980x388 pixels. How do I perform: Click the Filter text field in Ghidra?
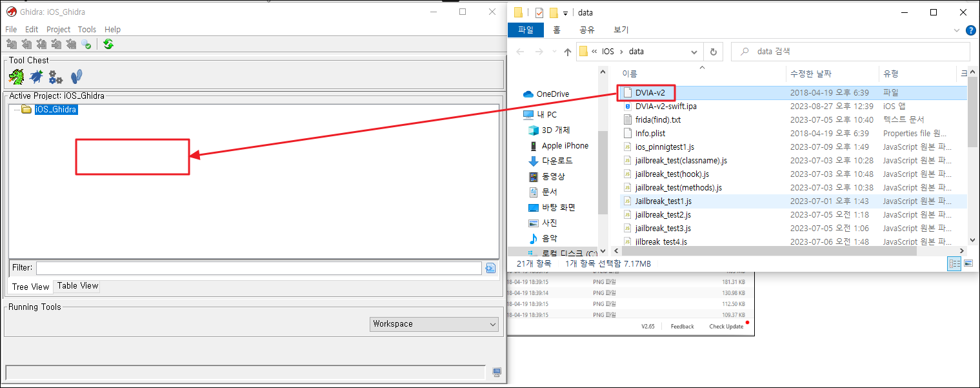(x=259, y=268)
